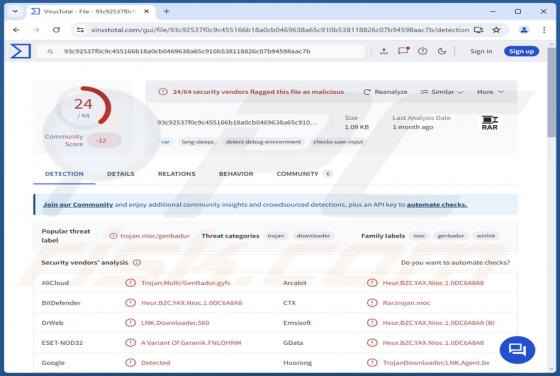
Task: Reload the page
Action: point(56,30)
